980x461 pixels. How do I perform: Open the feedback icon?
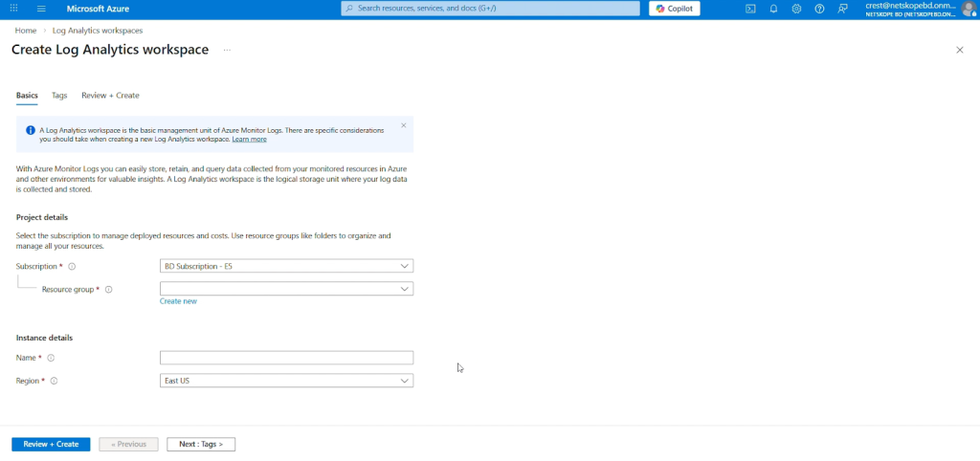coord(842,9)
